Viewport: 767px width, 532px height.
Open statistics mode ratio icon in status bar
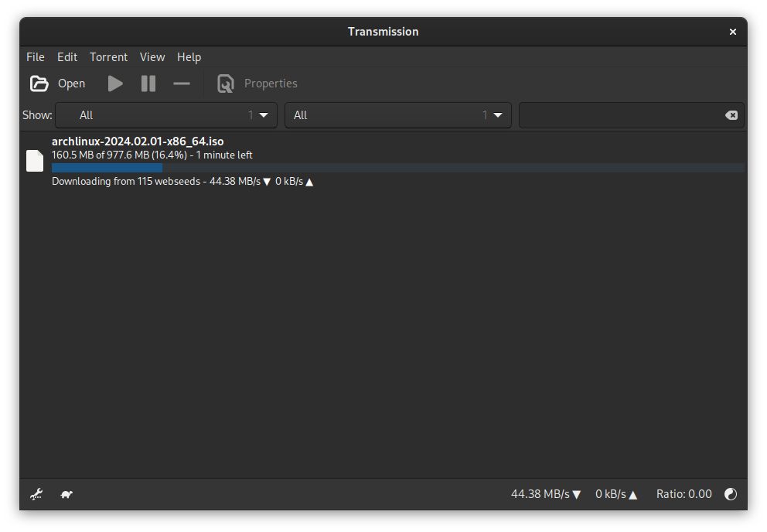pyautogui.click(x=731, y=494)
